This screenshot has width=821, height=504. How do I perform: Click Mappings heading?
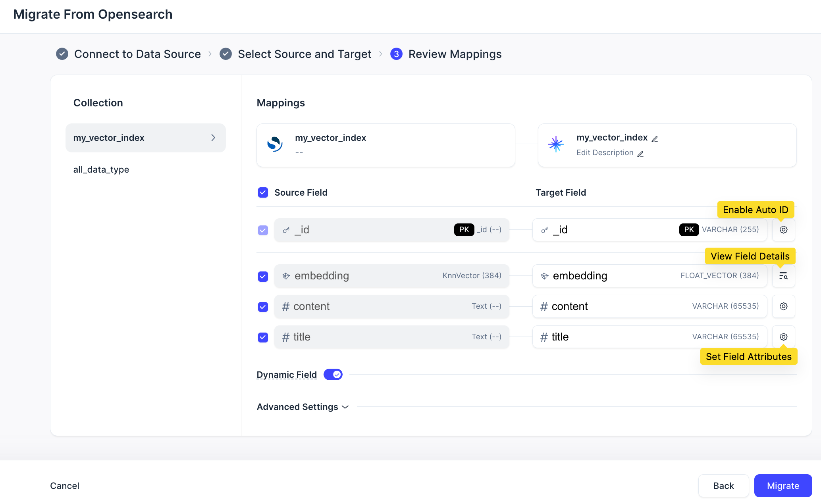[x=281, y=103]
